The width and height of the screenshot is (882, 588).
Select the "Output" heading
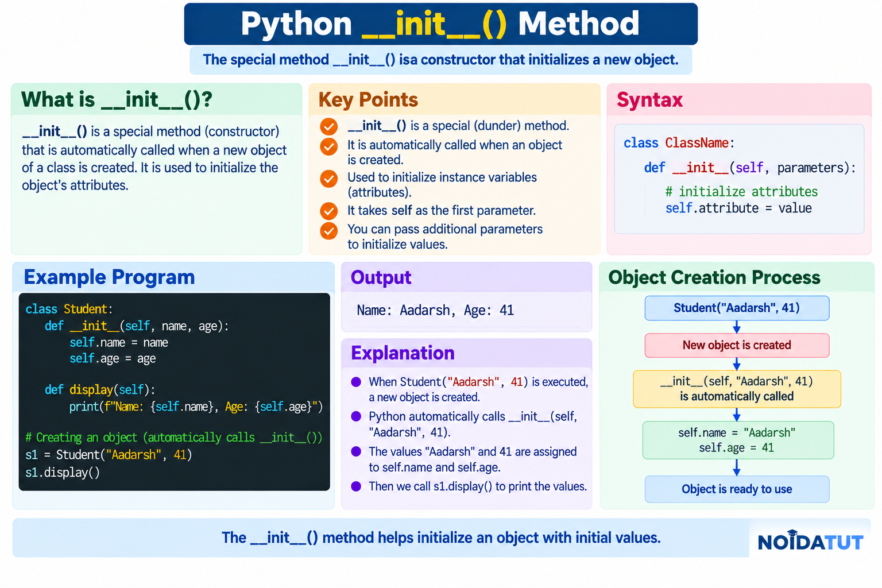click(x=381, y=278)
